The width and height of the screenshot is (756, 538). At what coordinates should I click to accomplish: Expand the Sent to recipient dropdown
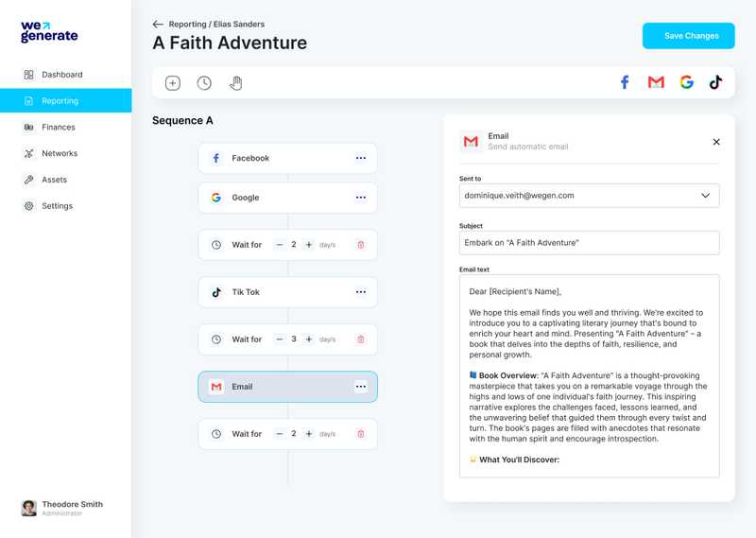[705, 196]
